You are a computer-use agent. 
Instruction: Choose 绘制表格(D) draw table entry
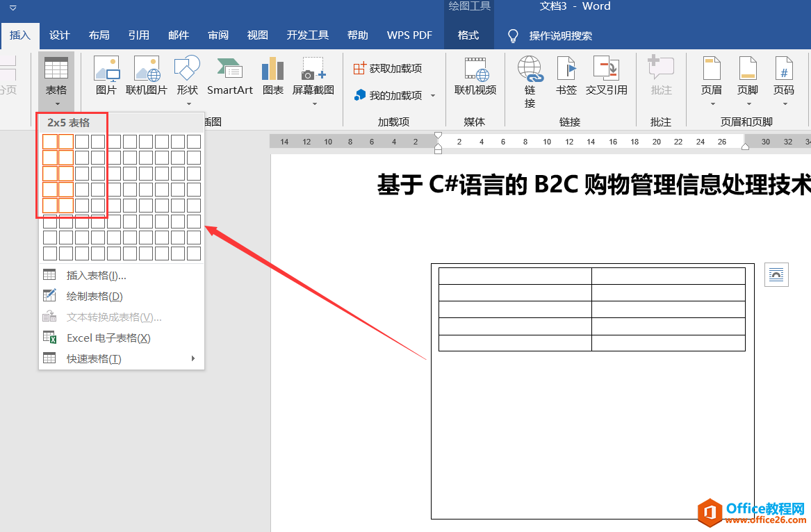pyautogui.click(x=122, y=297)
